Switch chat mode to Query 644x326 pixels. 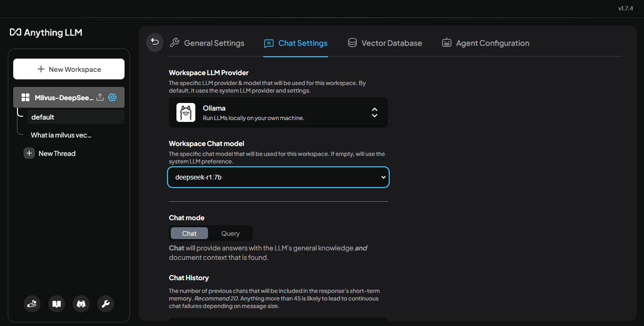pos(230,233)
